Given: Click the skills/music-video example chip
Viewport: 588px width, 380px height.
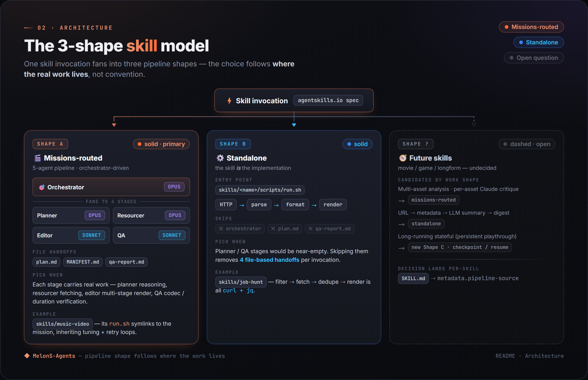Looking at the screenshot, I should click(x=62, y=324).
